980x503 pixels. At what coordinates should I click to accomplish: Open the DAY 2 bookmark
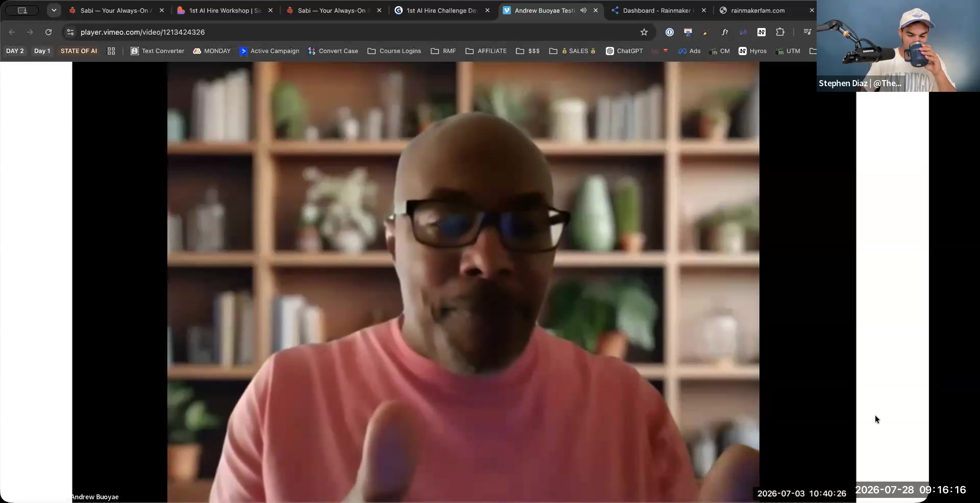pos(15,51)
